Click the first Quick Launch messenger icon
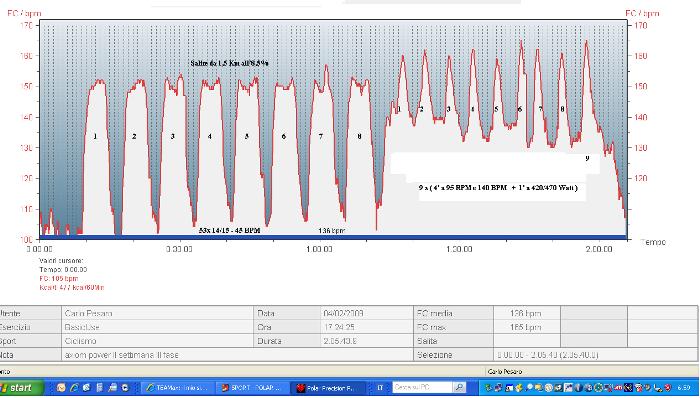This screenshot has width=700, height=398. [x=61, y=388]
